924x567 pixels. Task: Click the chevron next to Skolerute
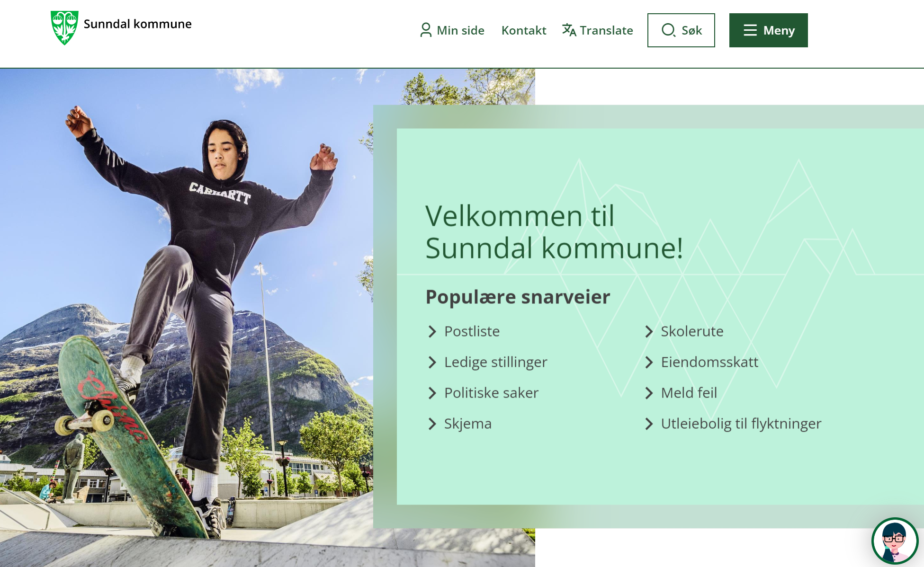coord(649,331)
